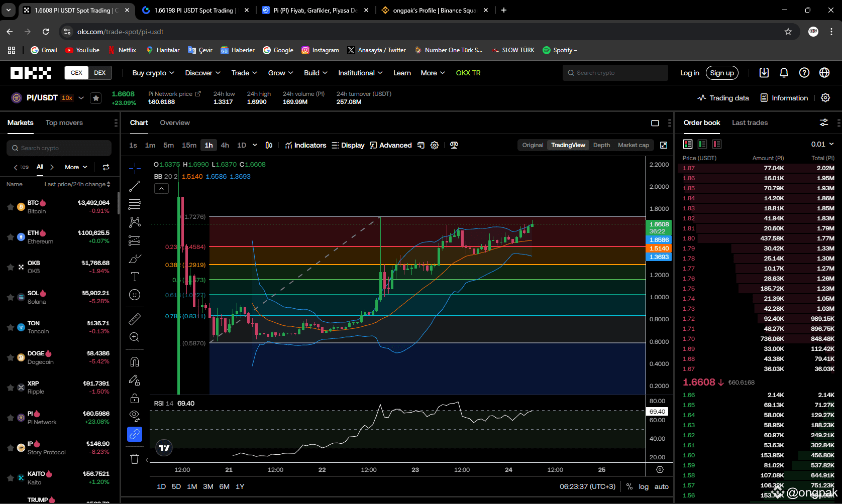The width and height of the screenshot is (842, 504).
Task: Click the trash remove drawings icon
Action: (x=135, y=459)
